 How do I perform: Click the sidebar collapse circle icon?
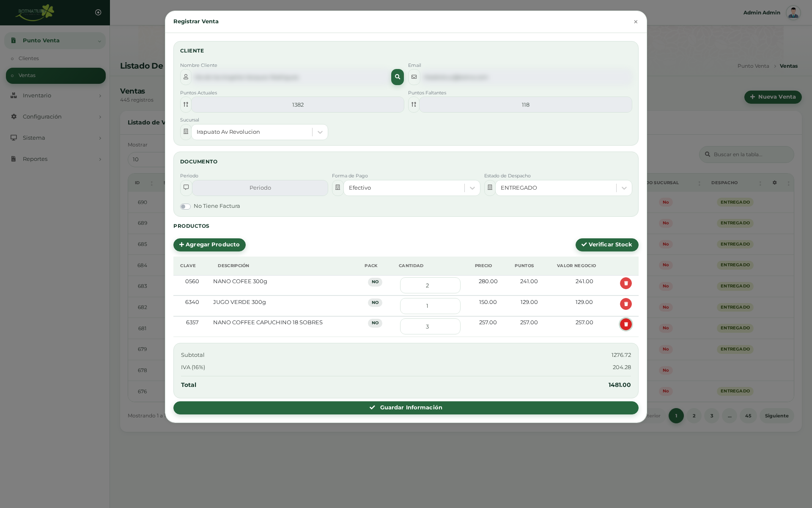click(98, 12)
